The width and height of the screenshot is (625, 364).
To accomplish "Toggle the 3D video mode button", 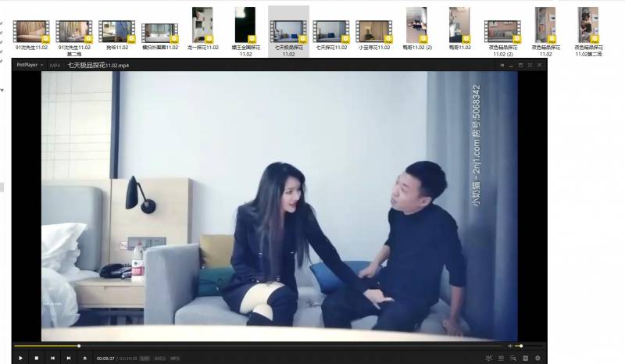I will click(x=500, y=359).
